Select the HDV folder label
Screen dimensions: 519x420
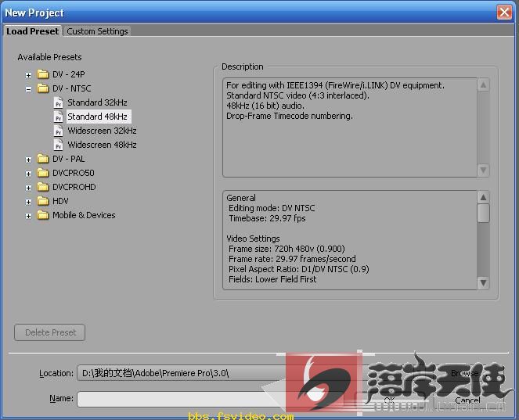pyautogui.click(x=60, y=201)
